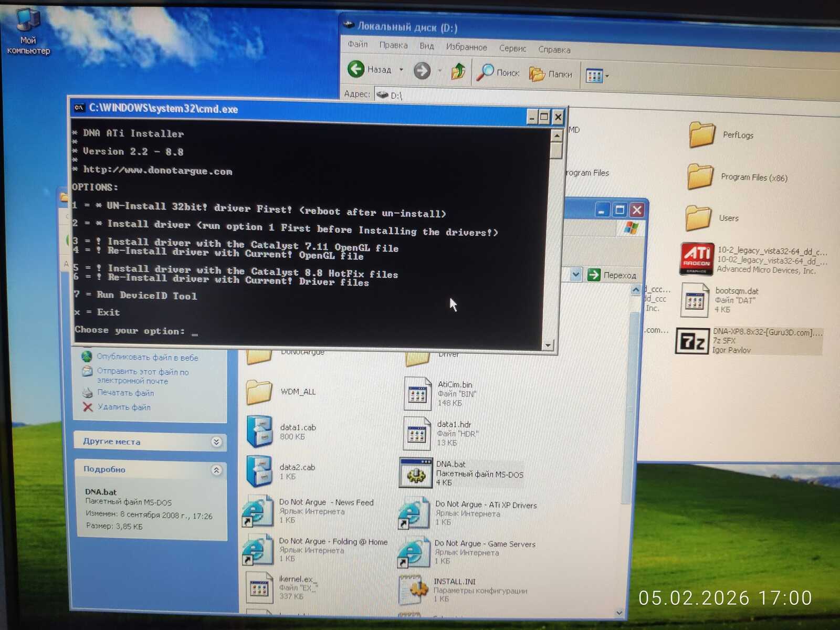Open the Сервис menu
Viewport: 840px width, 630px height.
512,48
